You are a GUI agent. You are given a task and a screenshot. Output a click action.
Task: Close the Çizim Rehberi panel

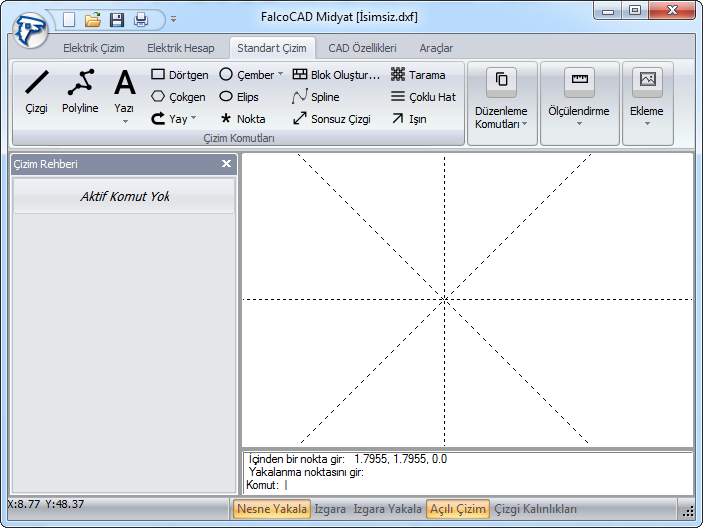(226, 164)
